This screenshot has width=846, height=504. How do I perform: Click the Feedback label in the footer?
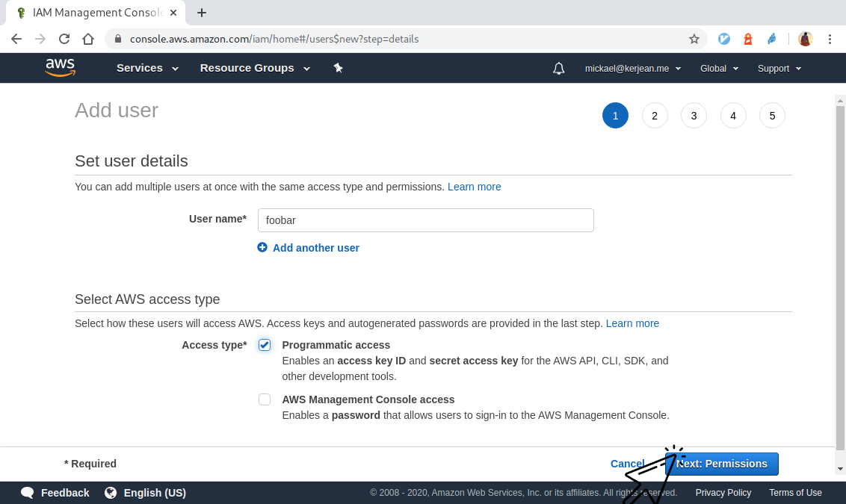click(x=65, y=493)
